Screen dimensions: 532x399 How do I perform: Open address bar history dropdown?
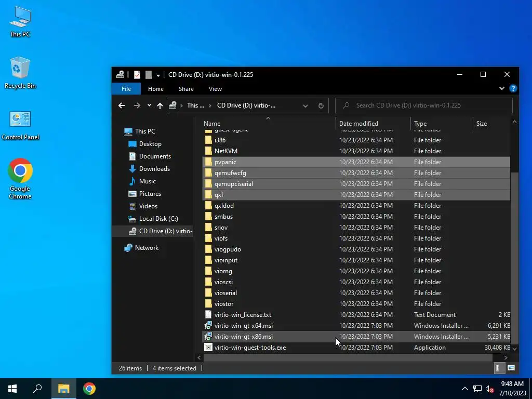click(x=305, y=105)
